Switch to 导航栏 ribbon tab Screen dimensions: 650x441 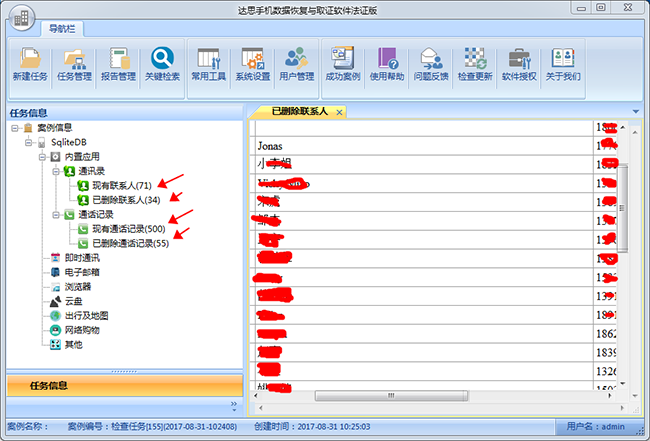click(x=62, y=29)
